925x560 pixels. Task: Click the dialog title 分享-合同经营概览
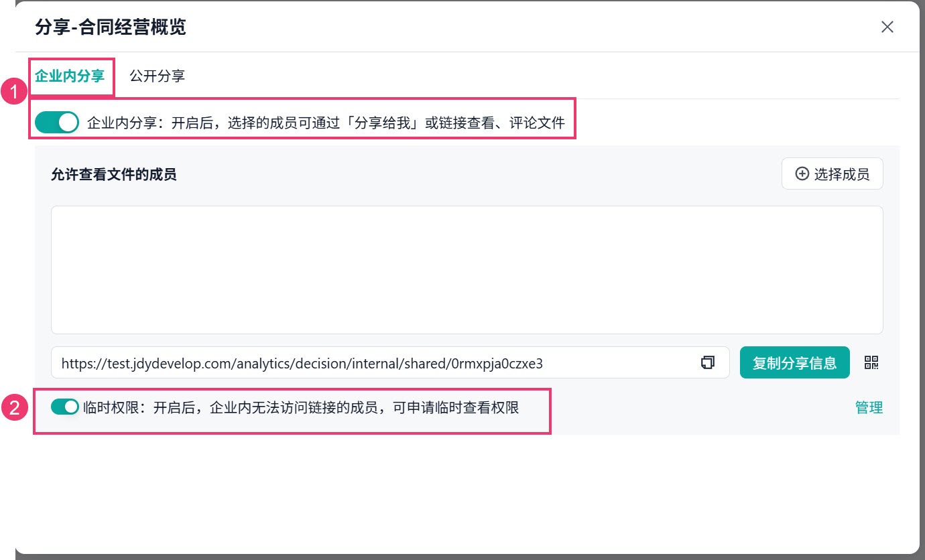click(111, 27)
